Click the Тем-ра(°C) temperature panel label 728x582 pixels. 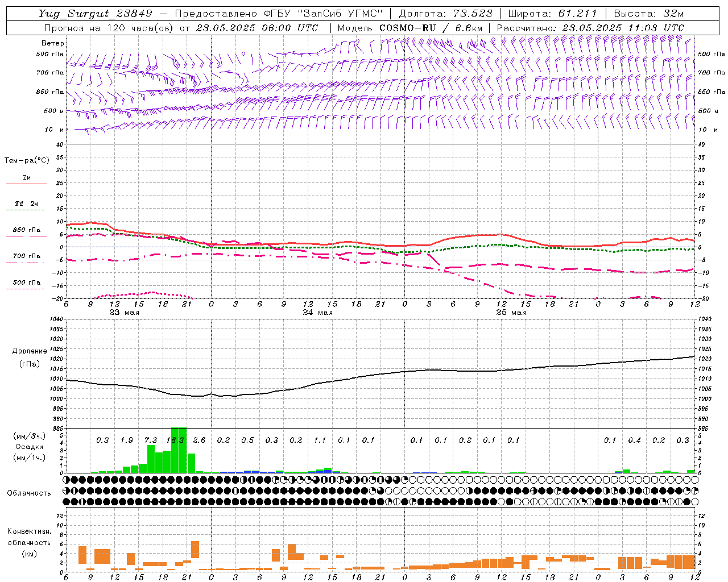27,161
